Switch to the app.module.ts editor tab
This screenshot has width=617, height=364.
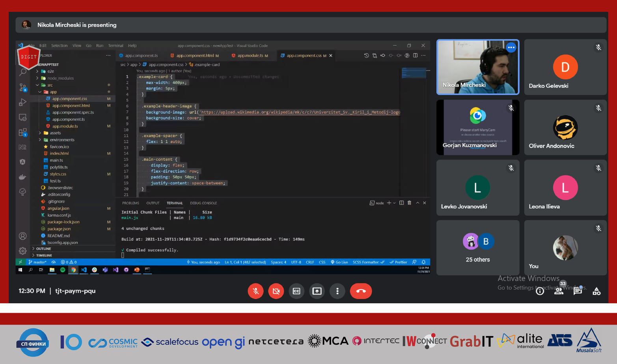click(250, 56)
